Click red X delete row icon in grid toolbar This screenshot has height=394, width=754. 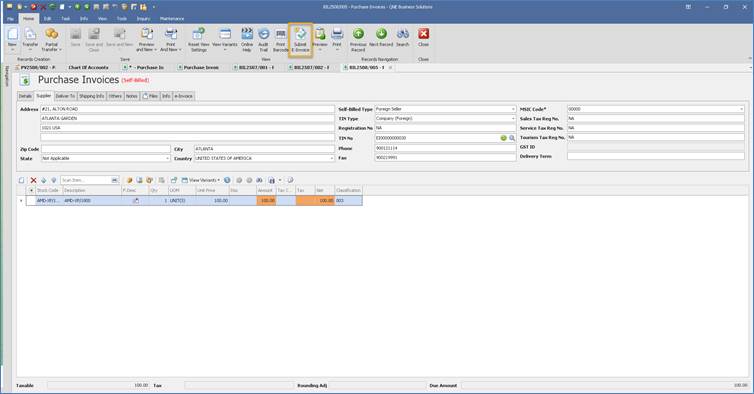[33, 180]
